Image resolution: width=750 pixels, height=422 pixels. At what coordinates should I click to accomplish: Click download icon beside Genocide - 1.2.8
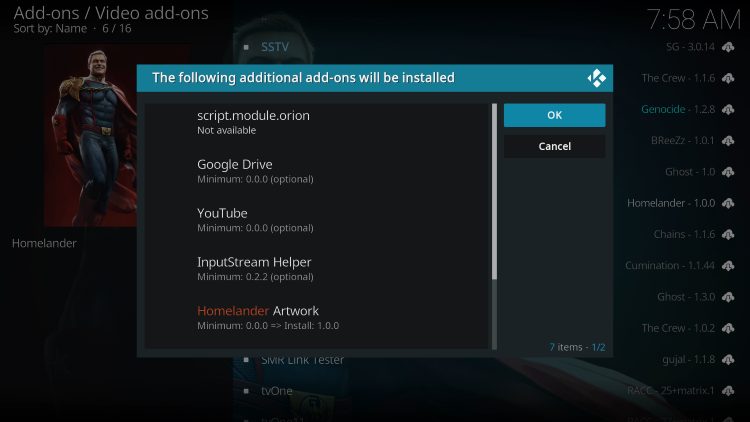pos(728,110)
